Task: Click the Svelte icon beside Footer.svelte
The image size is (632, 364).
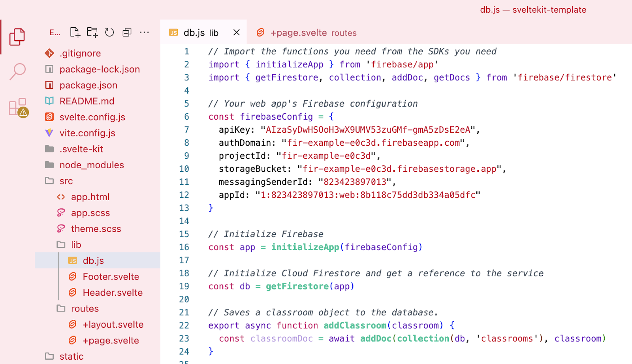Action: coord(73,276)
